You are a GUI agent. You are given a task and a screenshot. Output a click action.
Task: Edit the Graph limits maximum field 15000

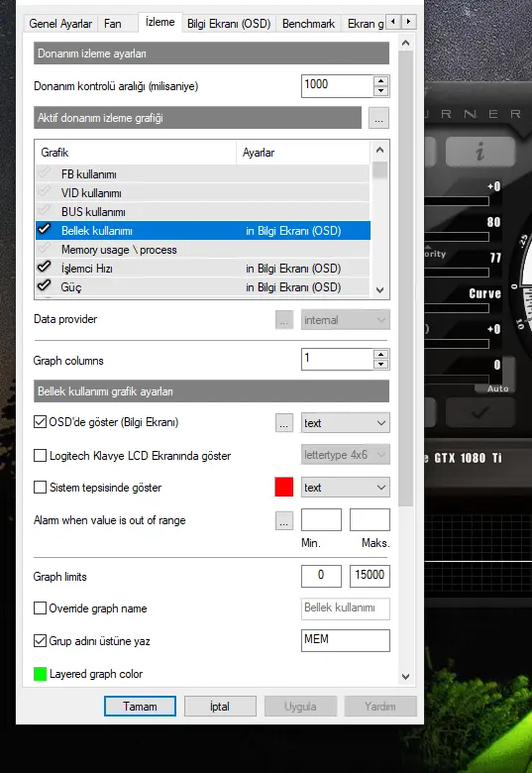tap(370, 576)
